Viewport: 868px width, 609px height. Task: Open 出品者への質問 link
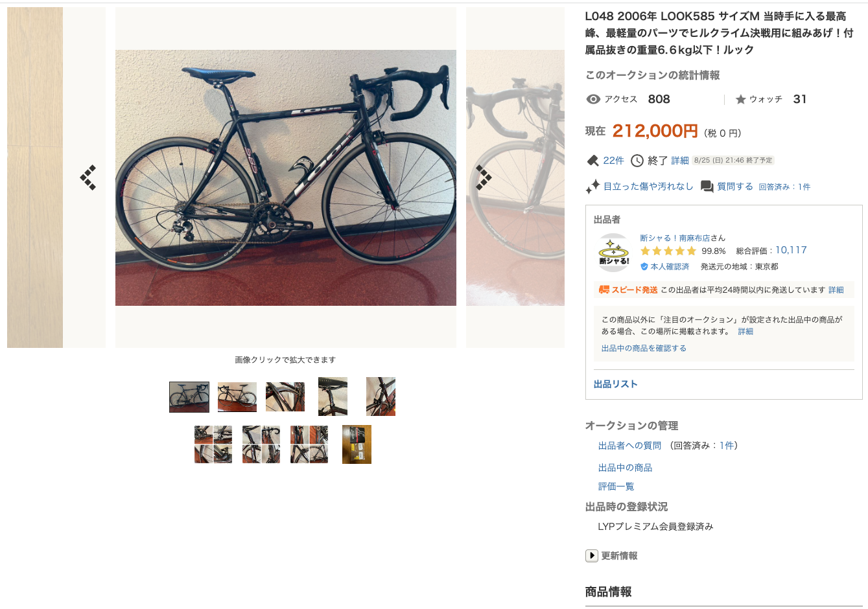[x=629, y=446]
